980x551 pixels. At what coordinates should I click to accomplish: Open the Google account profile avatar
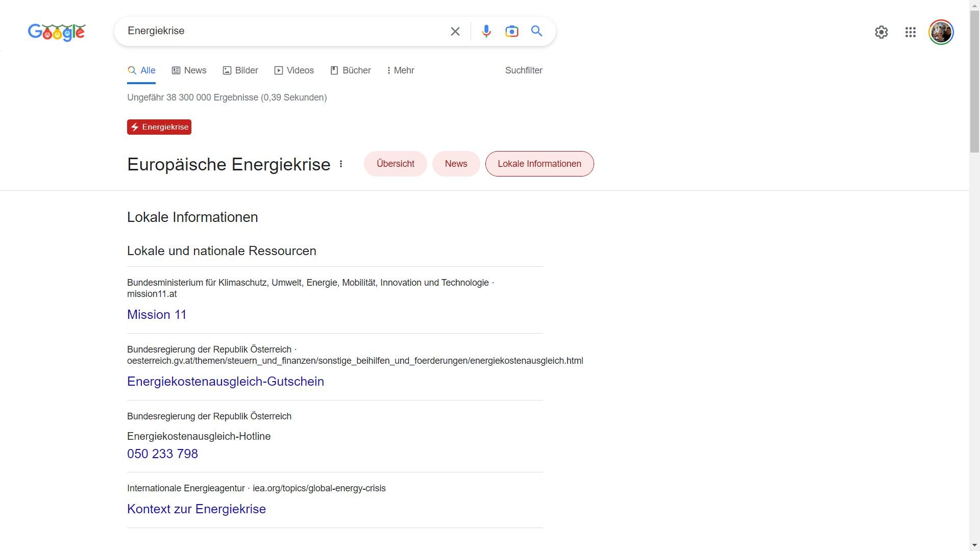click(941, 32)
